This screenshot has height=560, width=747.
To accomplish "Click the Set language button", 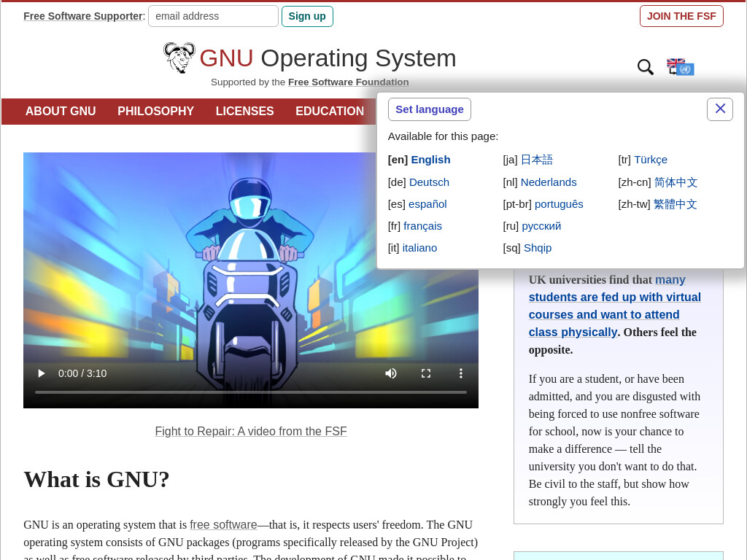I will click(x=429, y=109).
